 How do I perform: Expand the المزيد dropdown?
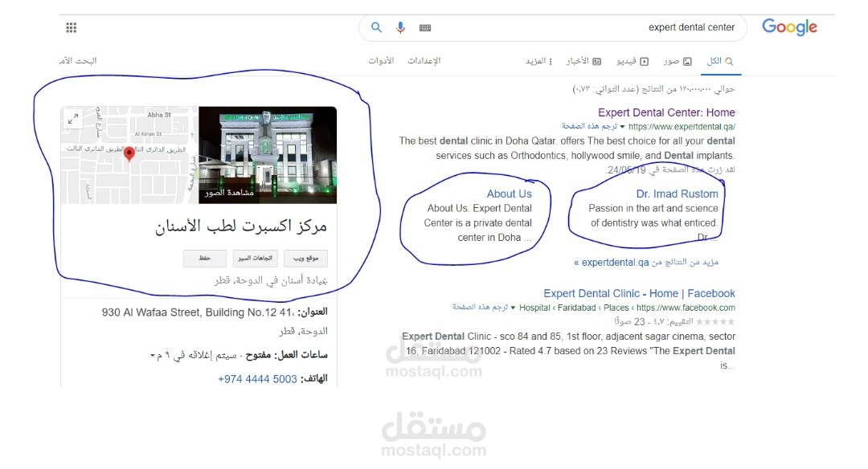point(537,61)
